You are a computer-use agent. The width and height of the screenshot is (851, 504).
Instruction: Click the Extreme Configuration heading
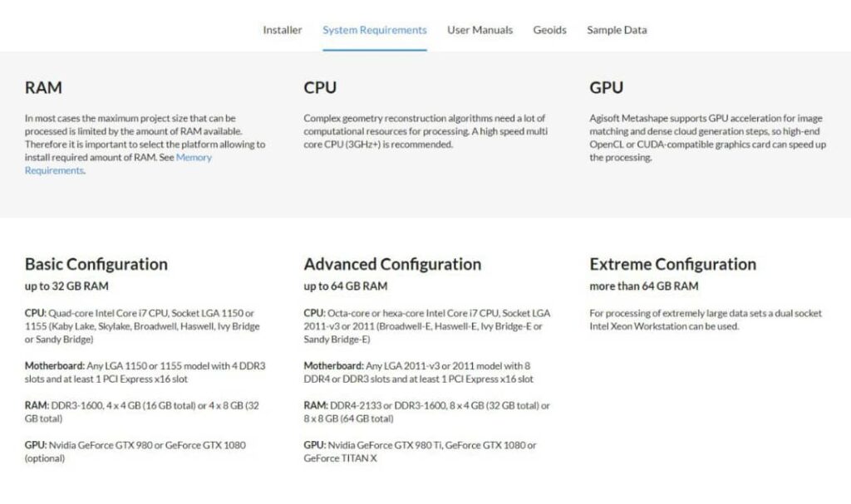[x=672, y=264]
